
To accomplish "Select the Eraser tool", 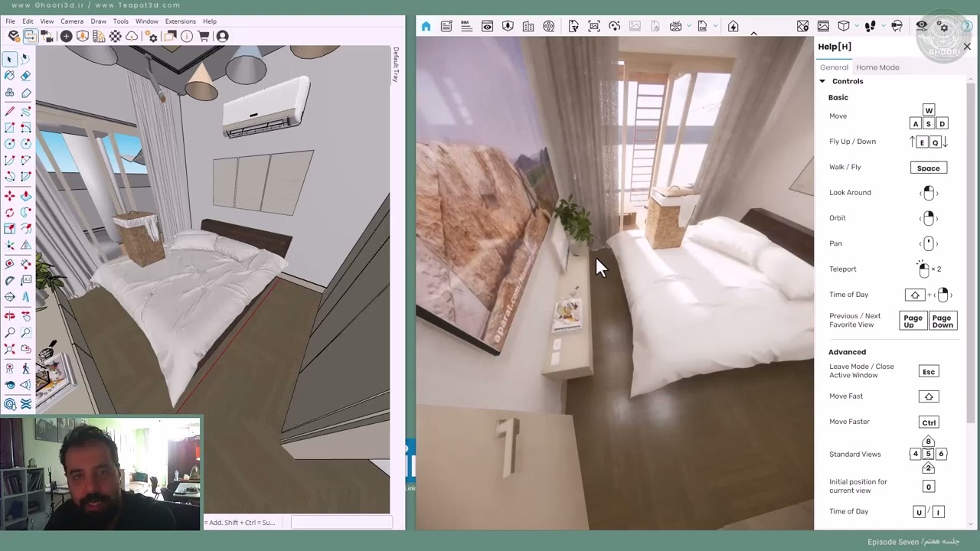I will point(26,76).
